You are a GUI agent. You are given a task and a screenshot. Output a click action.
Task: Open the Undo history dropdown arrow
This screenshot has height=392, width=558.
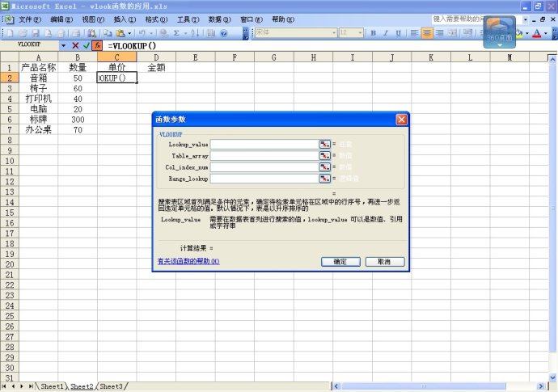point(151,33)
